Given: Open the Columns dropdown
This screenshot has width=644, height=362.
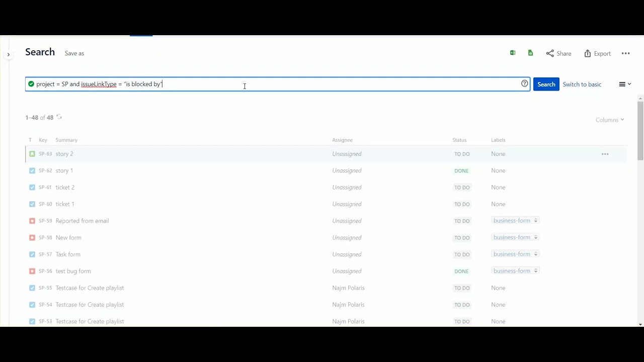Looking at the screenshot, I should click(610, 120).
